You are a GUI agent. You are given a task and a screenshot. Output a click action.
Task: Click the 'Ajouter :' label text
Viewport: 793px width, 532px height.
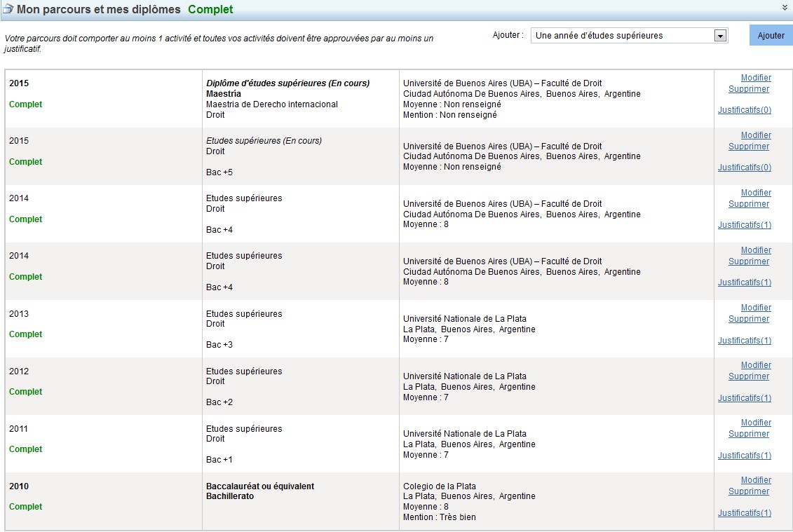508,35
